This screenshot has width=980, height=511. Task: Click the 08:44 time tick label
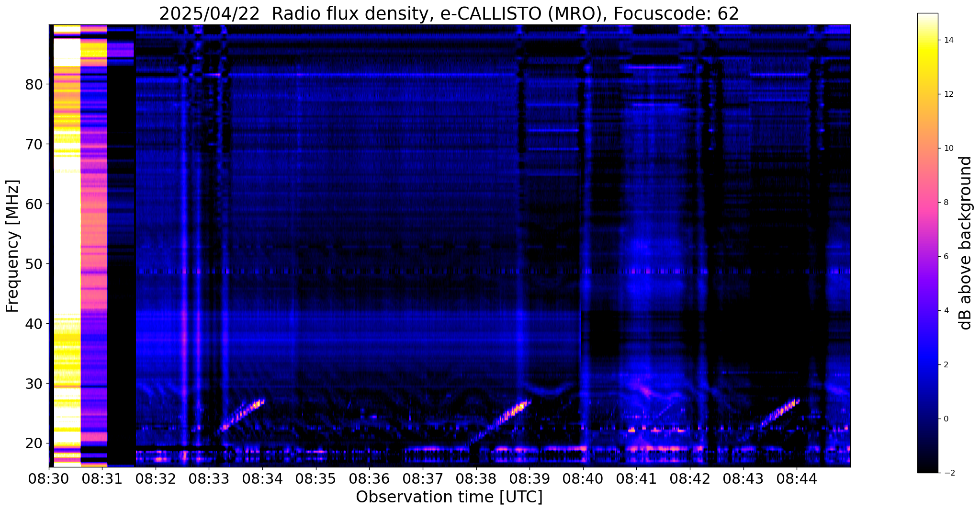(796, 478)
